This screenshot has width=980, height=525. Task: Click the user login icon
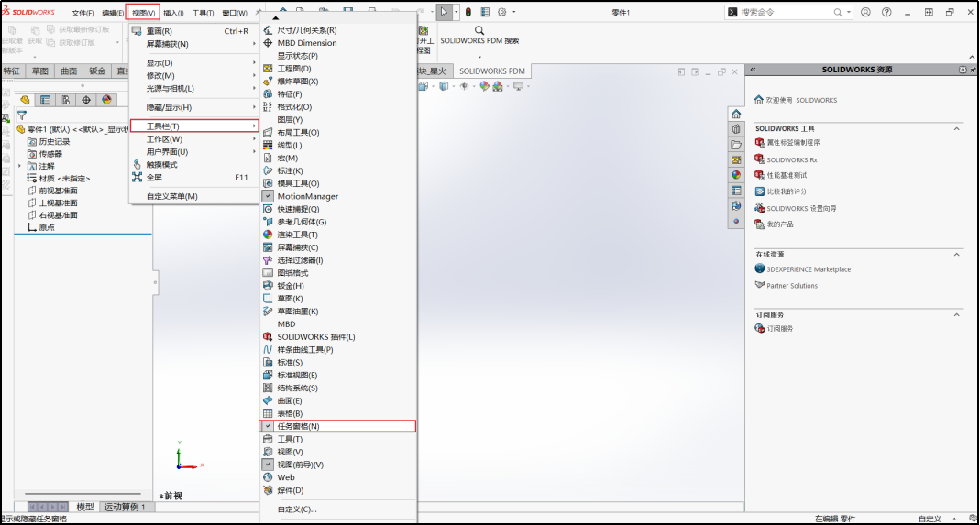(865, 12)
